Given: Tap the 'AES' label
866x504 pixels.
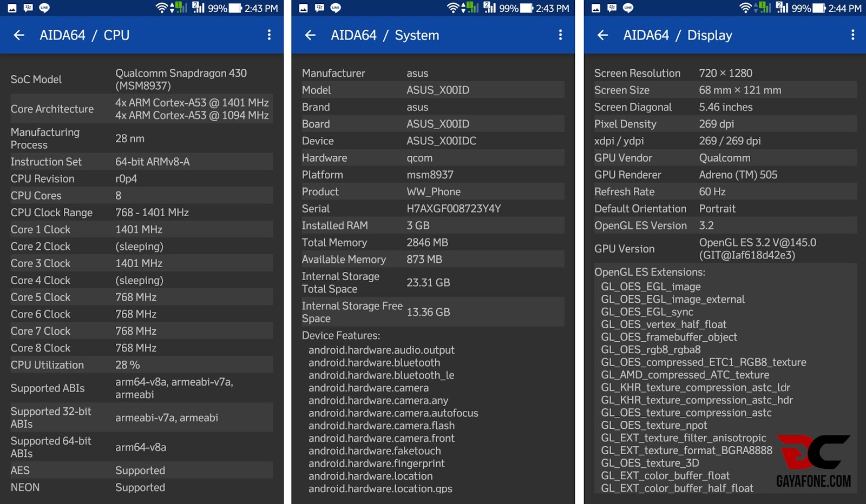Looking at the screenshot, I should click(x=20, y=470).
